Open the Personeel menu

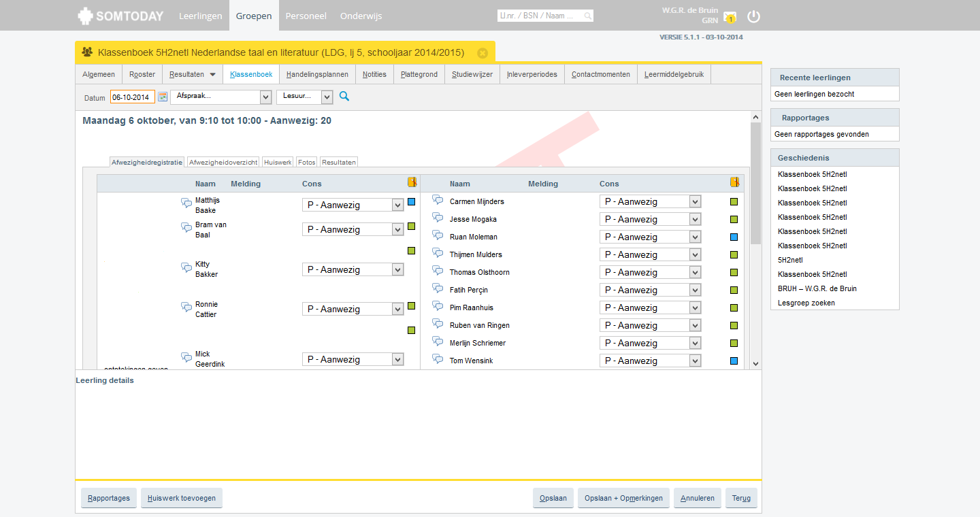click(306, 16)
